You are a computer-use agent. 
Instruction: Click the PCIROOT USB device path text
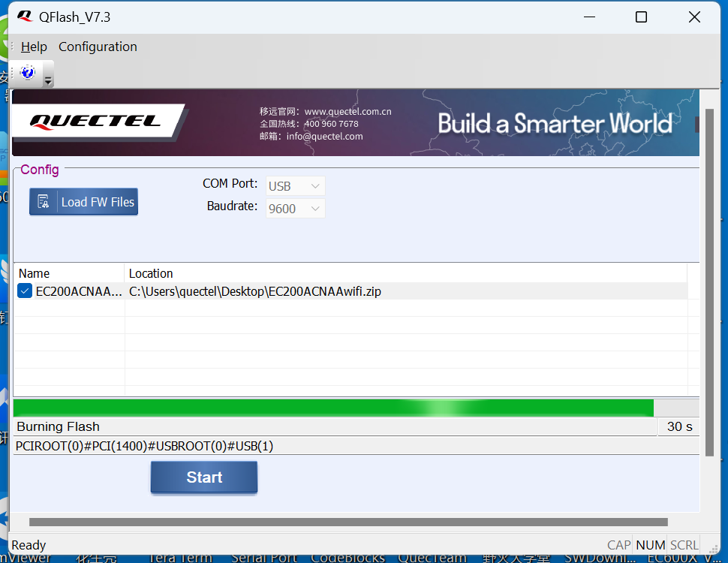tap(144, 446)
